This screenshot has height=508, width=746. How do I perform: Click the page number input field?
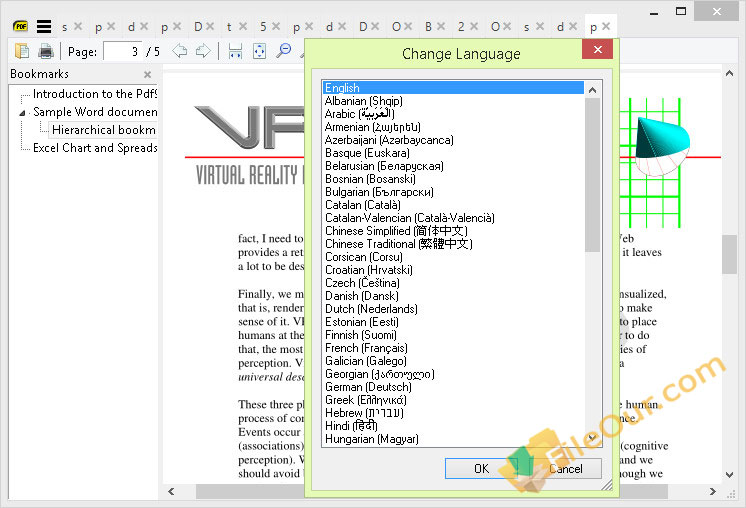point(122,51)
